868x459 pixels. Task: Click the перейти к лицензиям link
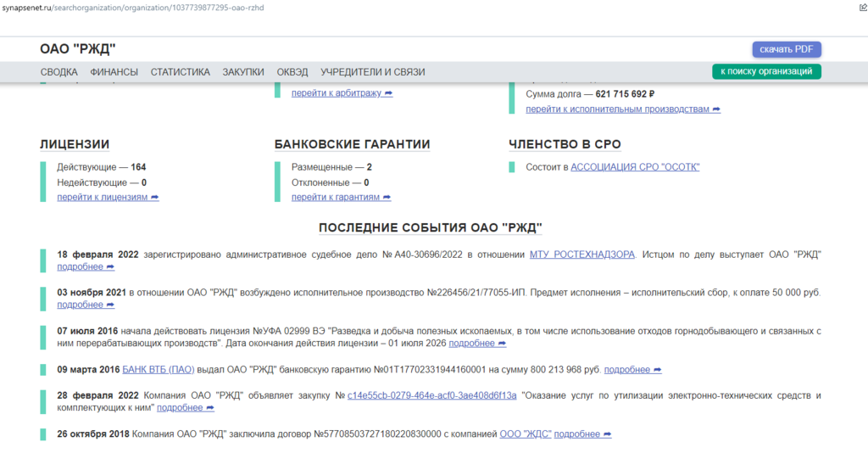[108, 197]
